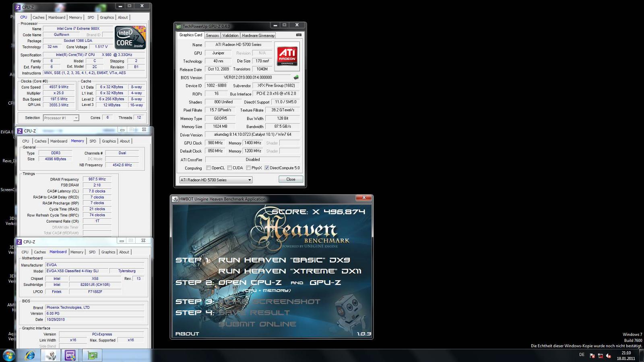Image resolution: width=644 pixels, height=362 pixels.
Task: Click the Bus Speed 197.5 MHz value
Action: coord(59,99)
